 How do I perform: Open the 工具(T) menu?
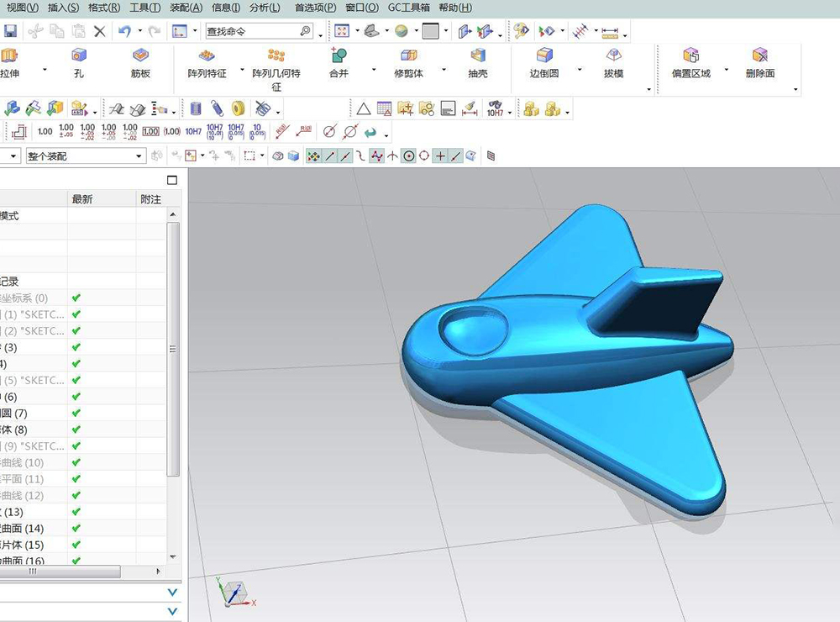[x=144, y=8]
